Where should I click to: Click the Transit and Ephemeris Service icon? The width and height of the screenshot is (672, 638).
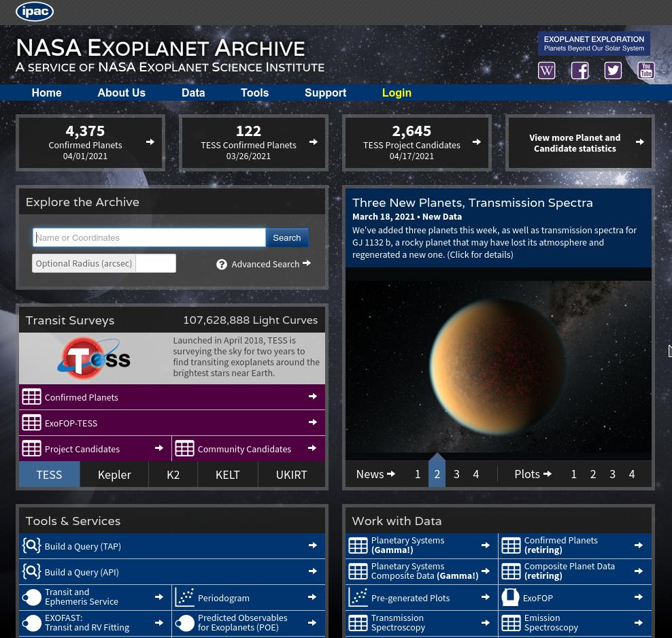(x=31, y=597)
